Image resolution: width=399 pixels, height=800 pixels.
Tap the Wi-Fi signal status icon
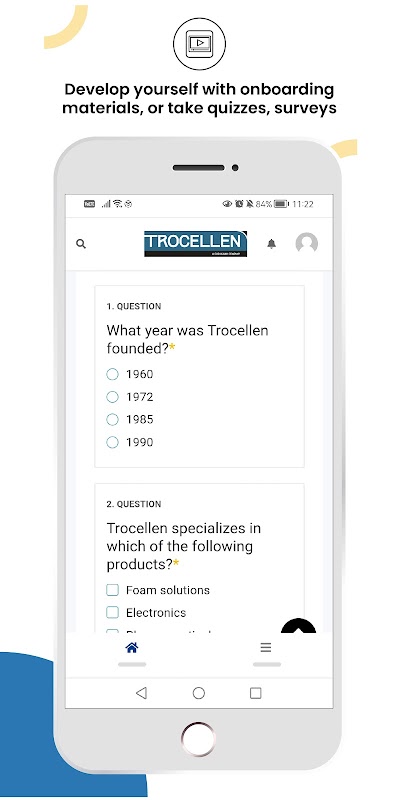click(118, 204)
